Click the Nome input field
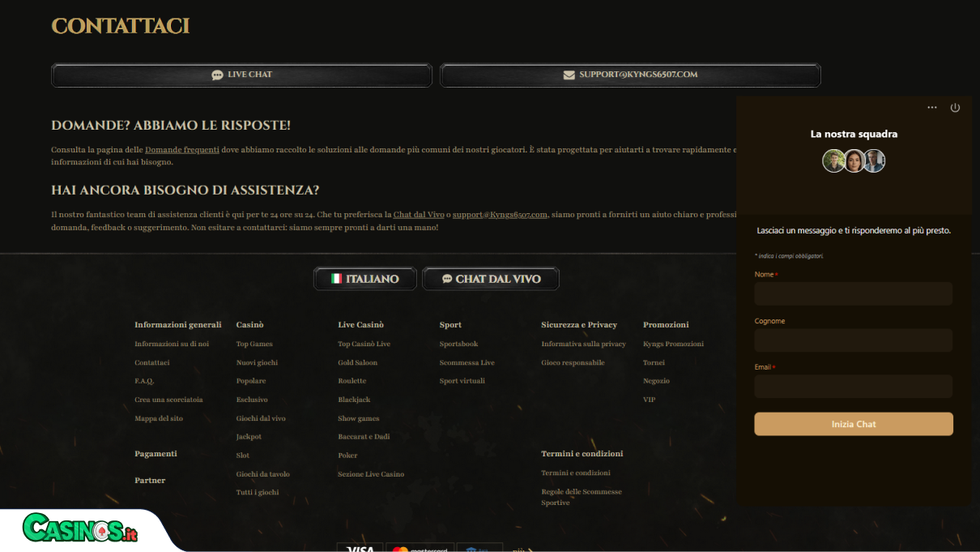This screenshot has height=552, width=980. pyautogui.click(x=854, y=293)
